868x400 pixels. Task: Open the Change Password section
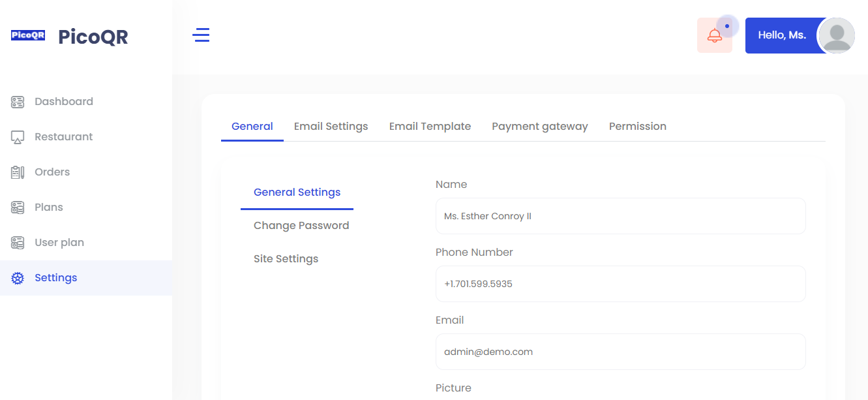(x=301, y=226)
